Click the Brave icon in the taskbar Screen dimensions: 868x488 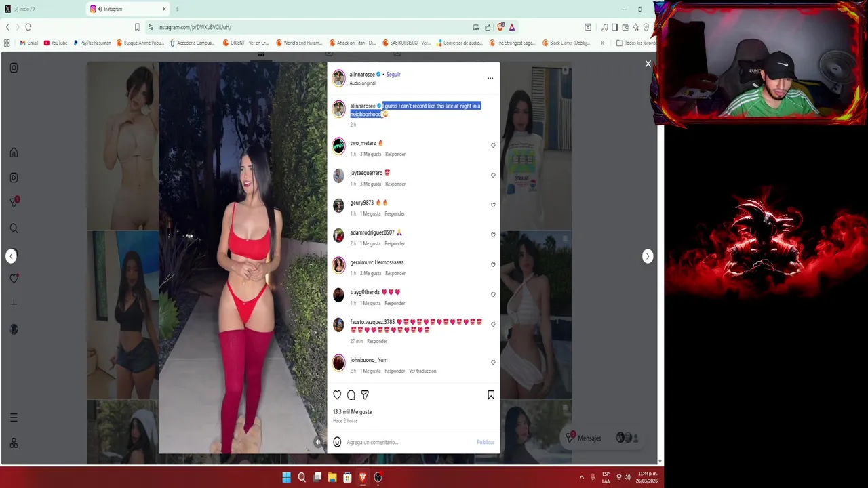click(x=363, y=477)
